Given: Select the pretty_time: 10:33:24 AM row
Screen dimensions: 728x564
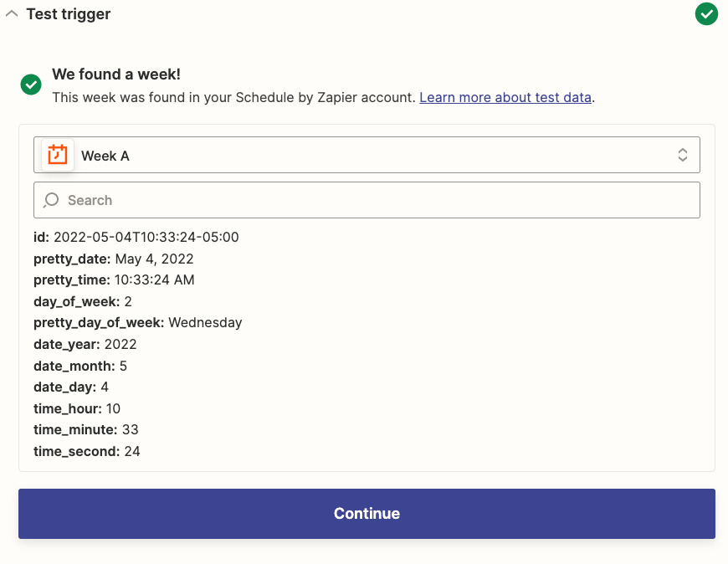Looking at the screenshot, I should click(x=114, y=280).
